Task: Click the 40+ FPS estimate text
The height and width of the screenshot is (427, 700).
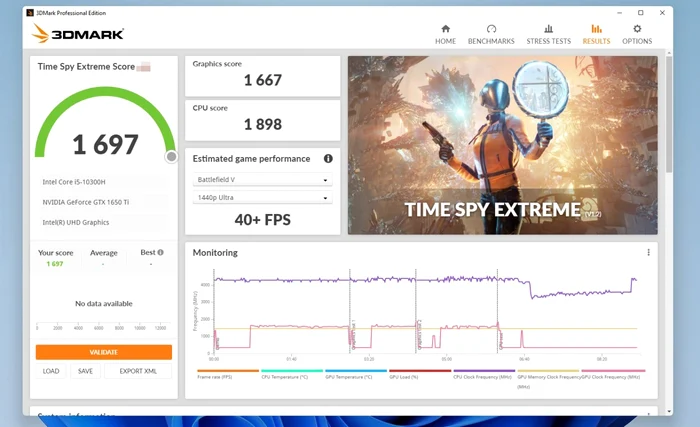Action: pos(262,220)
